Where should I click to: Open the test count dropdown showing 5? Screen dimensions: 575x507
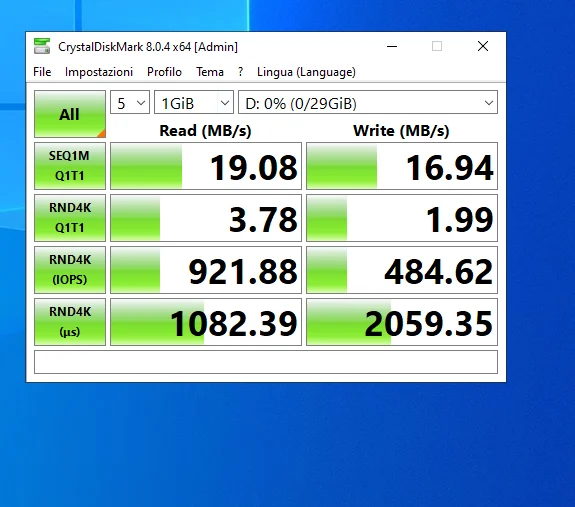[x=130, y=102]
